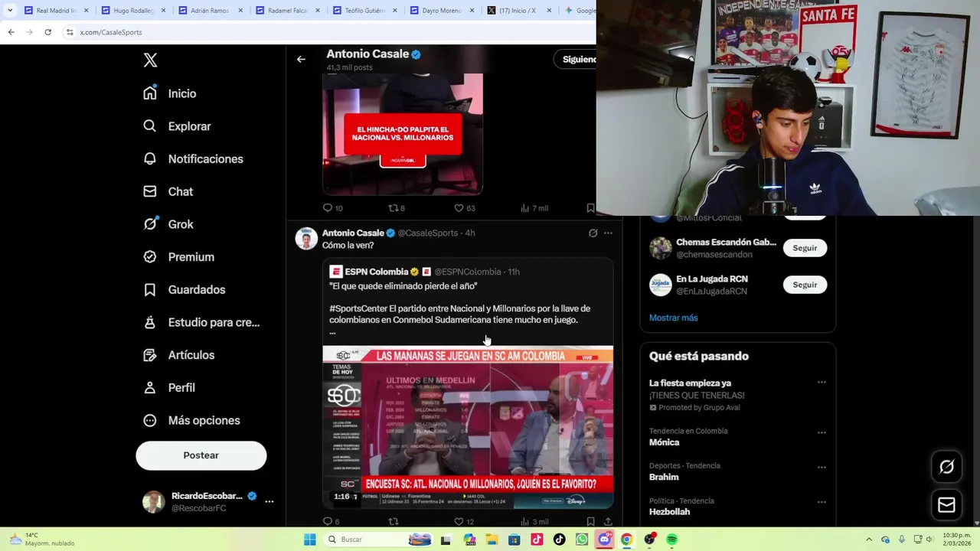Open Chrome from taskbar
The width and height of the screenshot is (980, 551).
click(x=626, y=540)
